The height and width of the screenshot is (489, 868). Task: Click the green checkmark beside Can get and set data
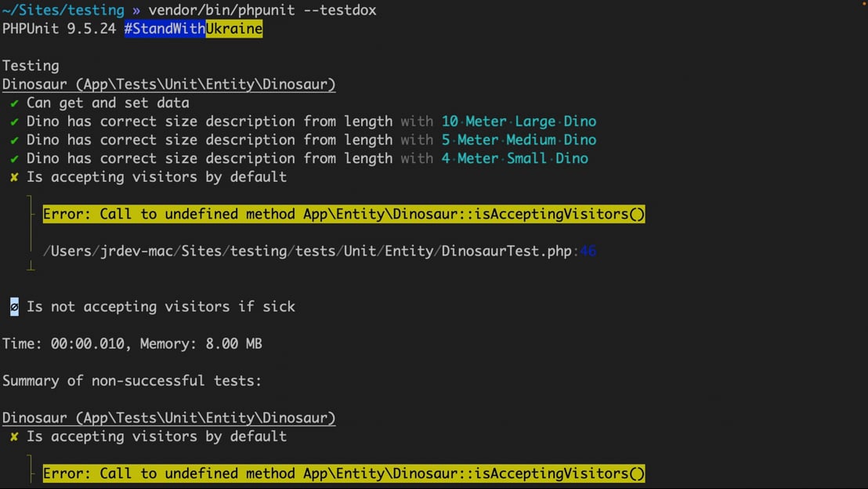14,103
